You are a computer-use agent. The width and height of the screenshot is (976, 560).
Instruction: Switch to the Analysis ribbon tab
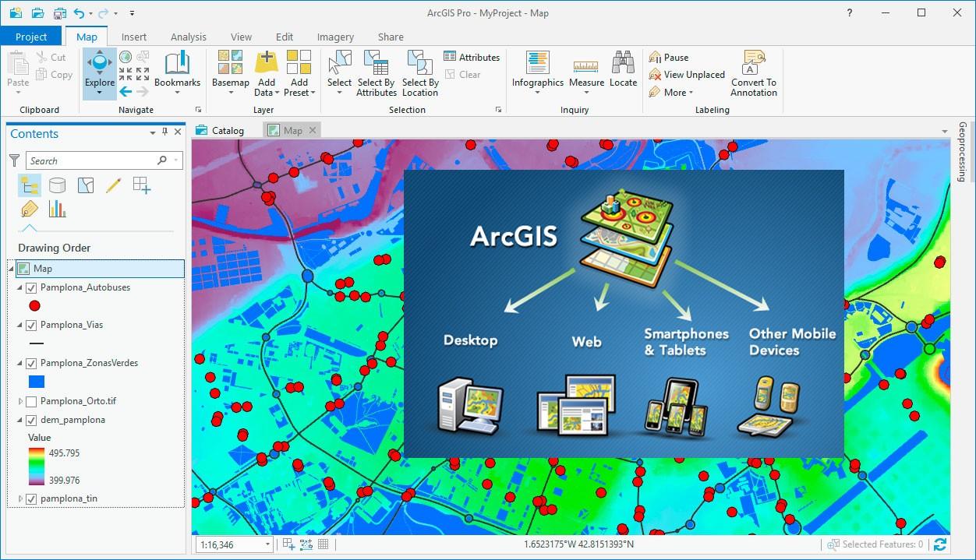189,37
